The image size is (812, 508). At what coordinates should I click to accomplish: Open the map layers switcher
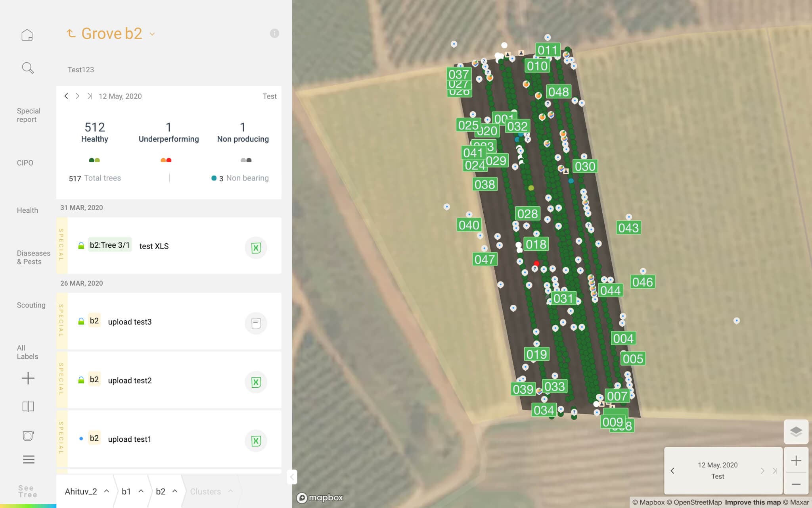[797, 432]
